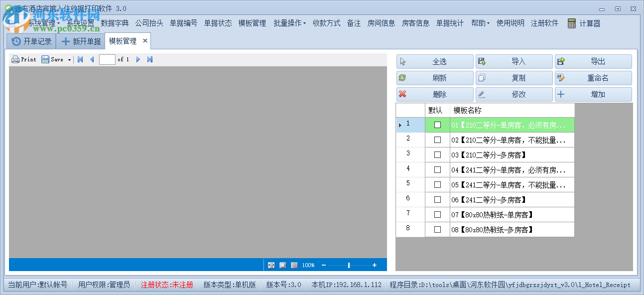Check default box for template 01
Screen dimensions: 644x295
pyautogui.click(x=437, y=125)
